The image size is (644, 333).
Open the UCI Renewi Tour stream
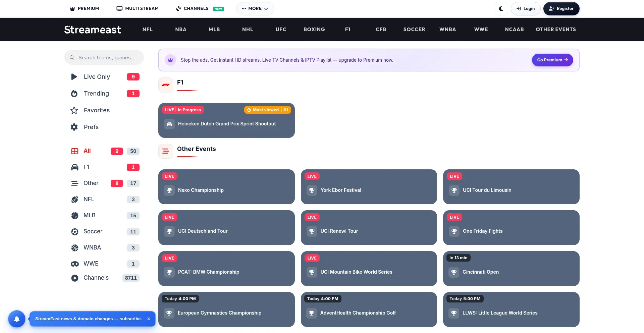(x=369, y=228)
